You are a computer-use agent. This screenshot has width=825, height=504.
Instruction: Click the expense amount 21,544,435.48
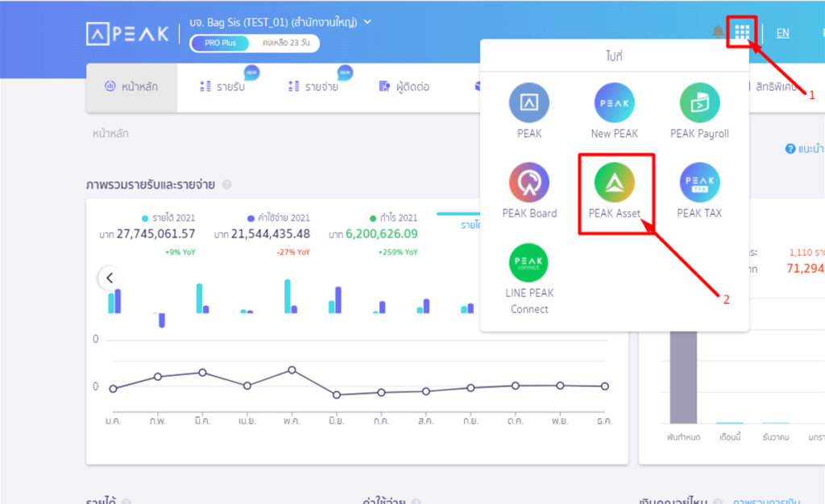(271, 233)
